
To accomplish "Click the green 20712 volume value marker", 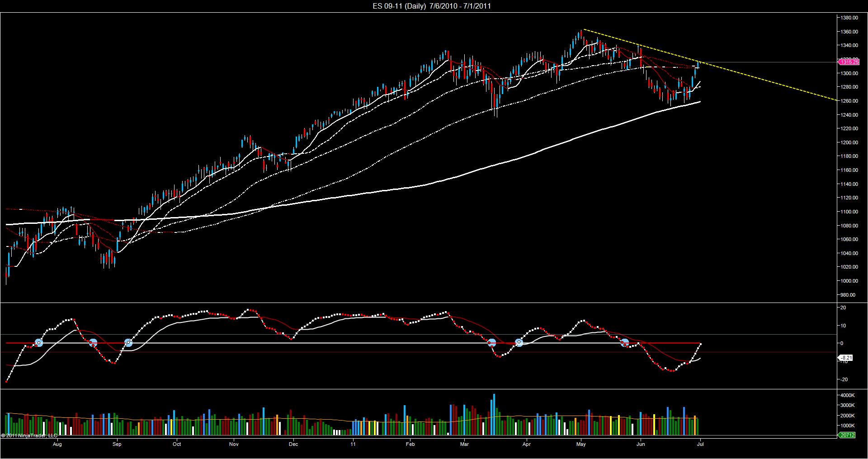I will 846,435.
